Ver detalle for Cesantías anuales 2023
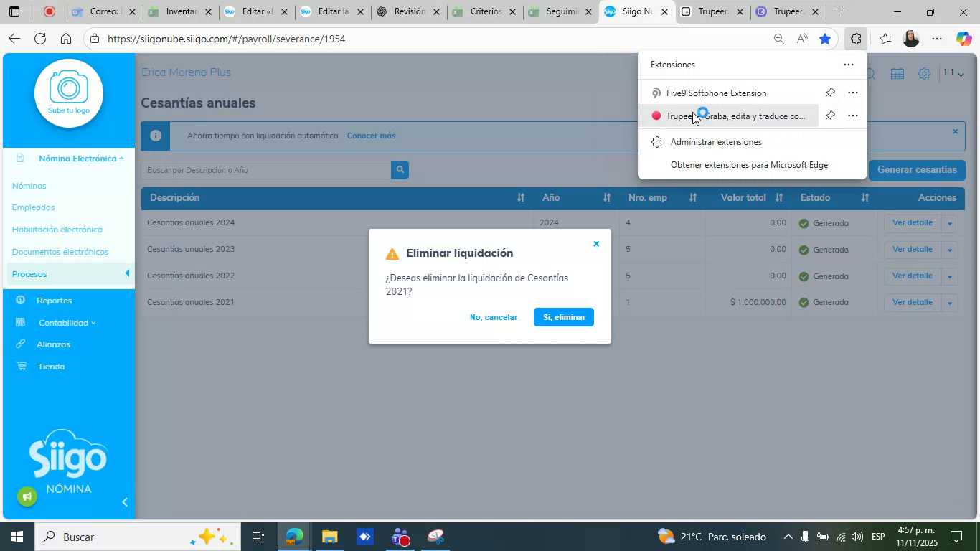 (x=912, y=250)
